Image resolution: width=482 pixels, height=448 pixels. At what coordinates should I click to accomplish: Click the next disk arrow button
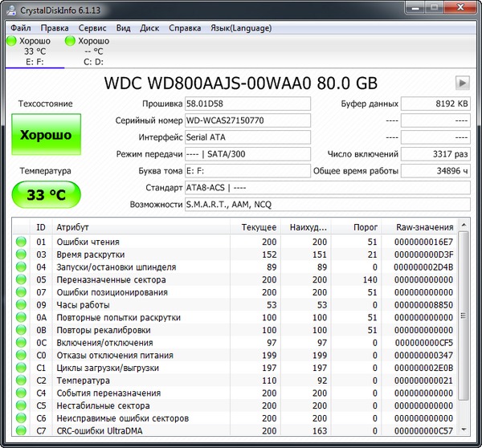[x=463, y=83]
